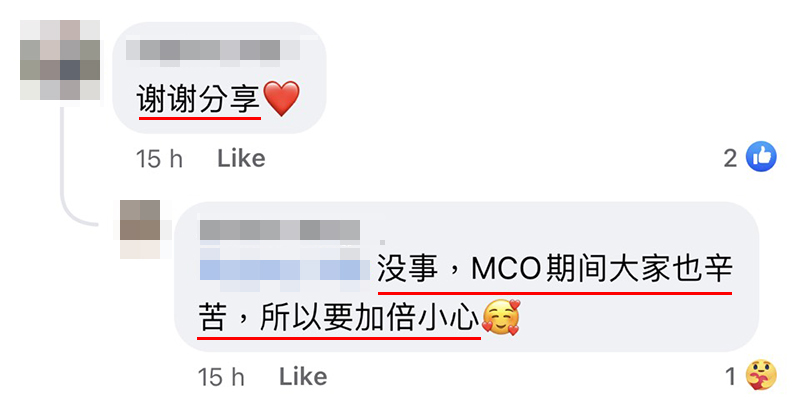Click the reply text 没事，MCO期间大家也辛

(x=555, y=268)
